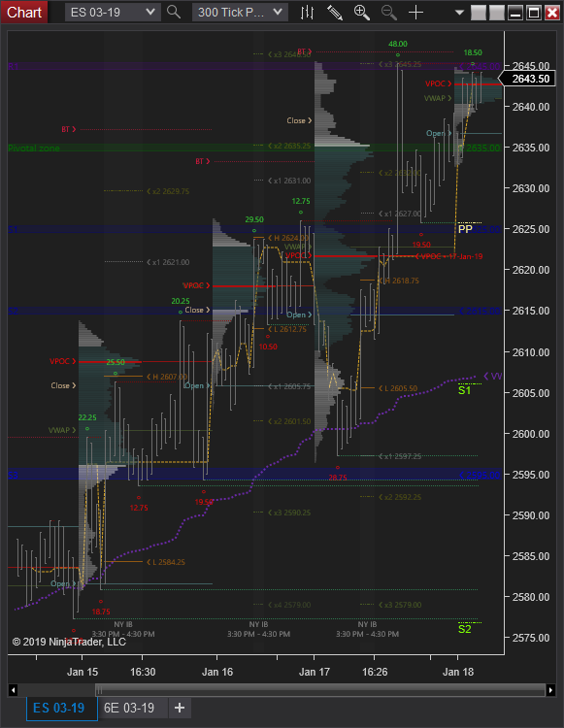Select the green S1 pivot label

click(x=464, y=390)
